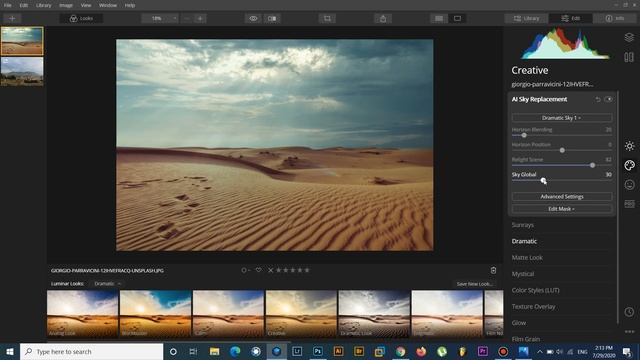Screen dimensions: 640x360
Task: Open the Windows Start menu
Action: [x=10, y=351]
